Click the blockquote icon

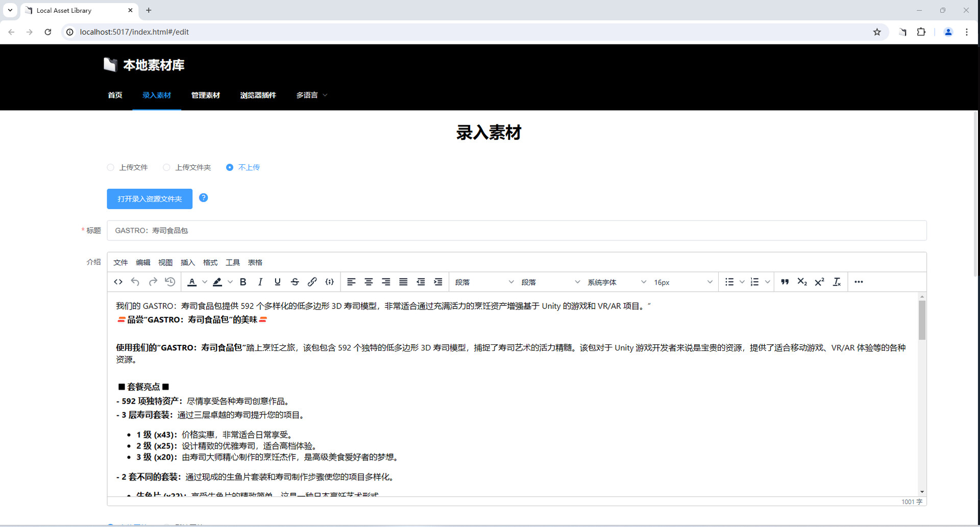coord(785,282)
